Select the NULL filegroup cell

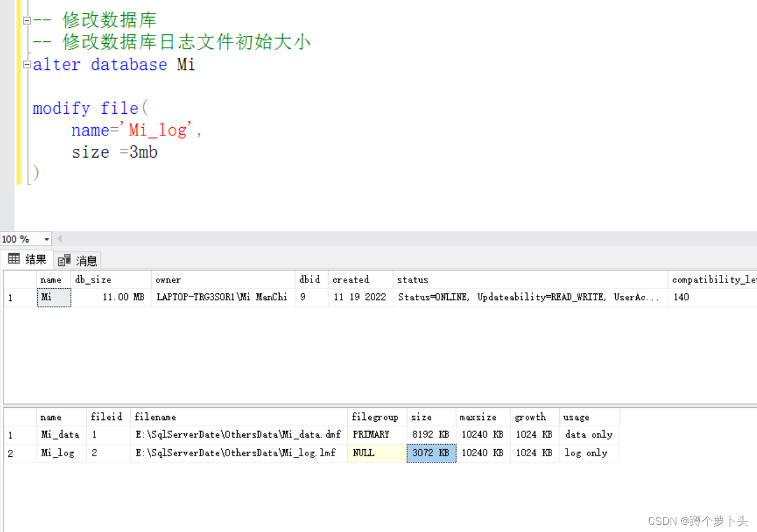point(377,453)
